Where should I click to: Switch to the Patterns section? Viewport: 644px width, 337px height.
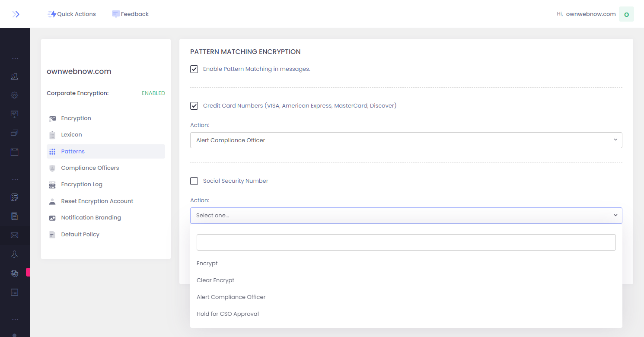click(x=73, y=151)
